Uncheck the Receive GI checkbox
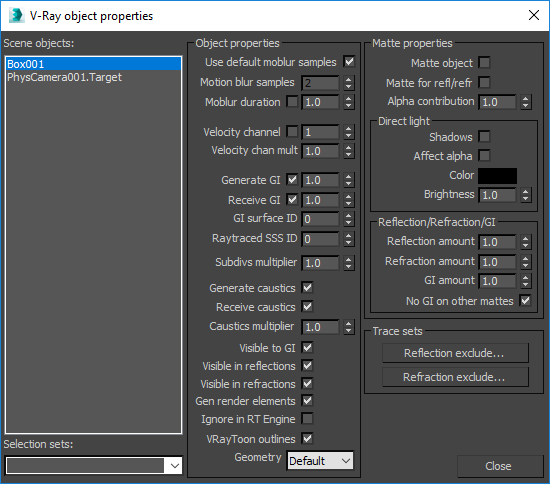The width and height of the screenshot is (550, 484). [x=292, y=200]
